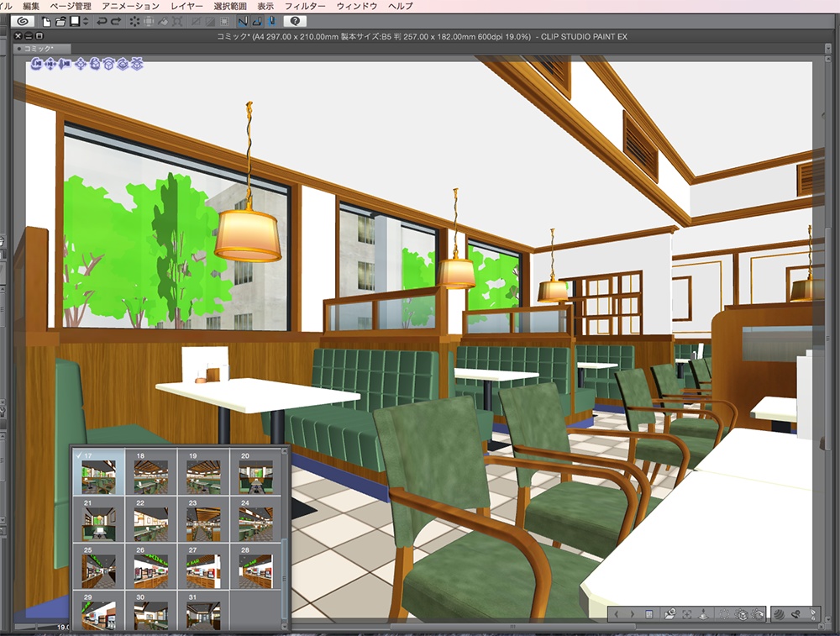840x636 pixels.
Task: Select camera angle preset 18
Action: [x=150, y=472]
